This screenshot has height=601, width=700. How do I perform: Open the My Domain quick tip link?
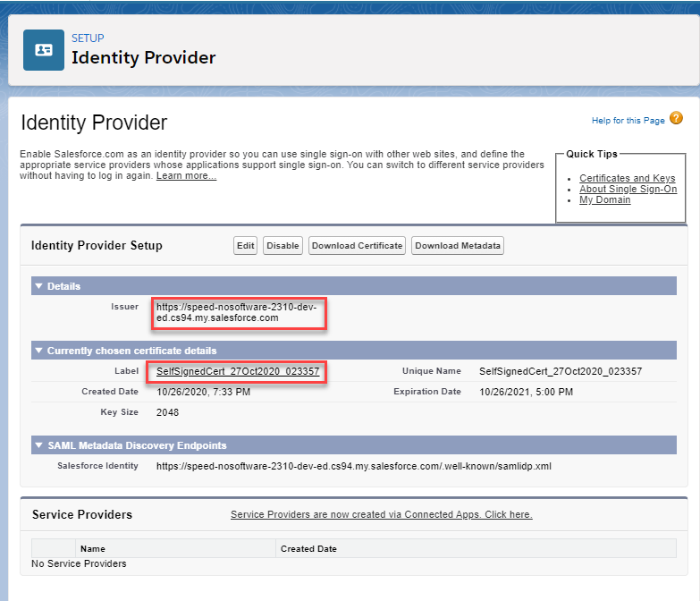[x=605, y=200]
